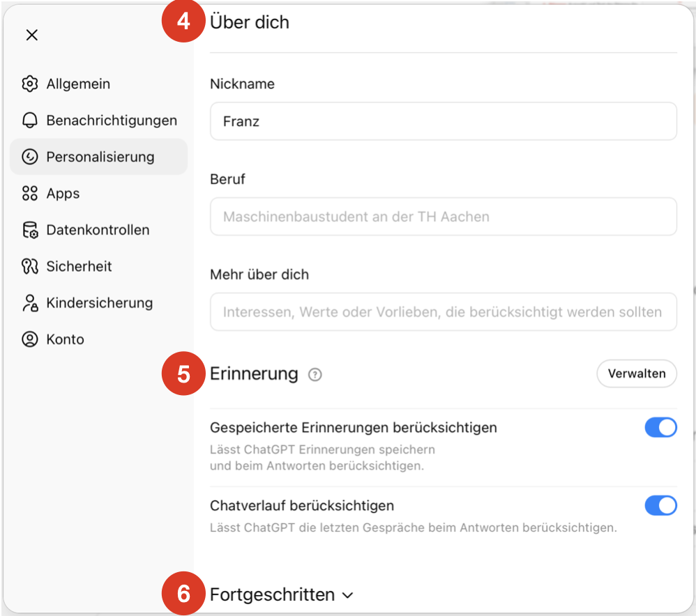Disable Gespeicherte Erinnerungen berücksichtigen toggle
Image resolution: width=696 pixels, height=616 pixels.
(660, 427)
